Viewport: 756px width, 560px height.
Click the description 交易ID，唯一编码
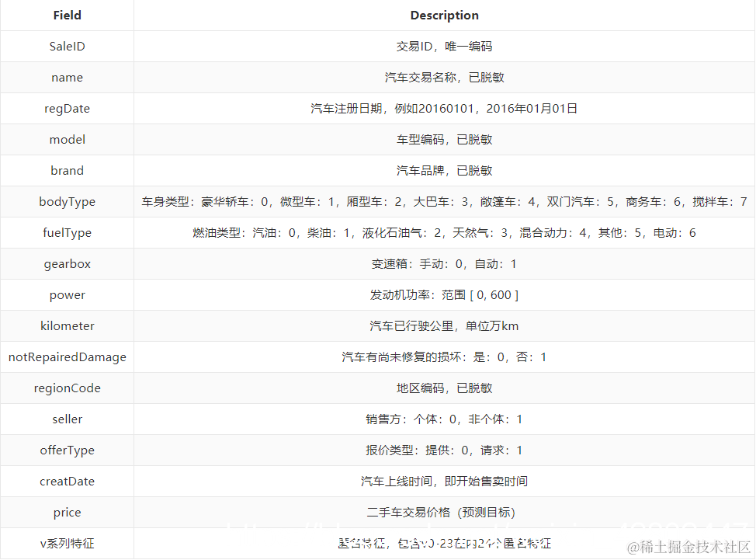click(x=445, y=47)
